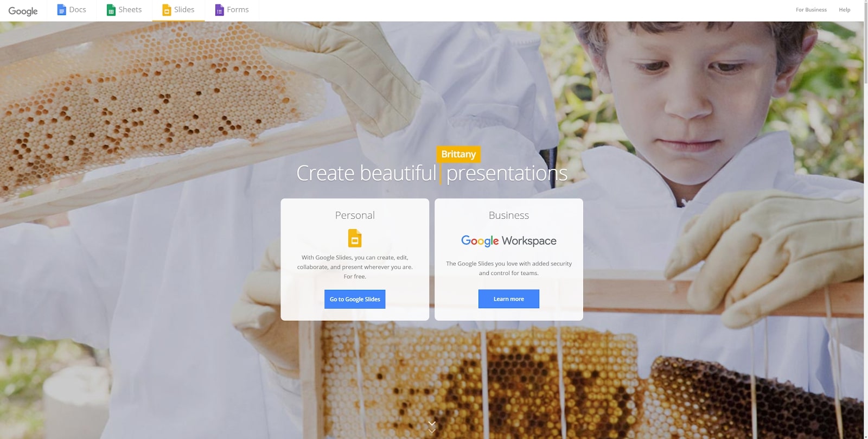868x439 pixels.
Task: Open the For Business link
Action: pyautogui.click(x=811, y=10)
